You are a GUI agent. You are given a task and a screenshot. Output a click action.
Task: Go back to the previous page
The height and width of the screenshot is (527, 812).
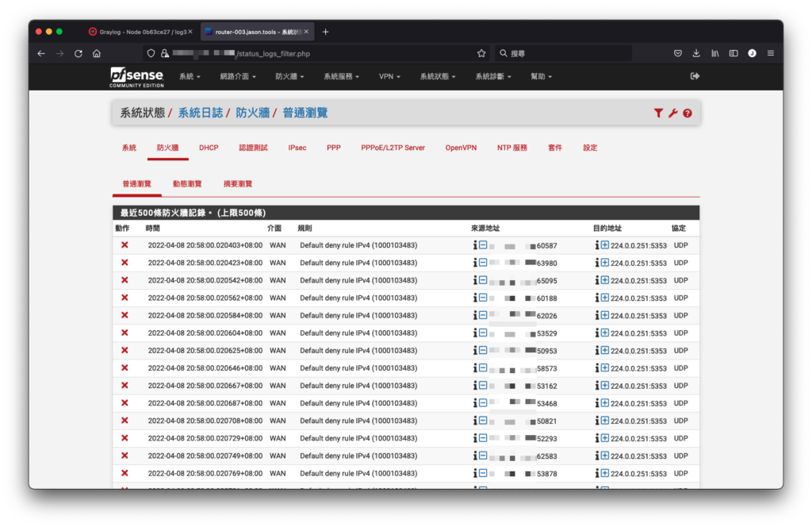(x=41, y=53)
